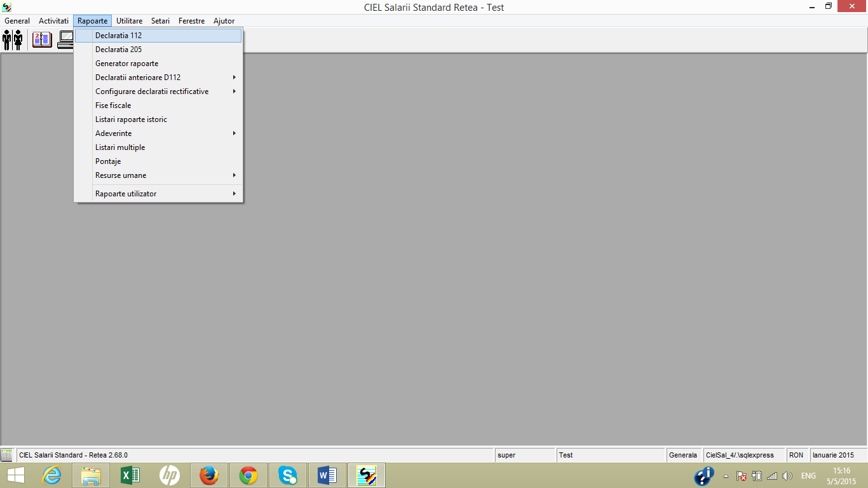Image resolution: width=868 pixels, height=488 pixels.
Task: Click the calculator icon in status bar
Action: pyautogui.click(x=7, y=455)
